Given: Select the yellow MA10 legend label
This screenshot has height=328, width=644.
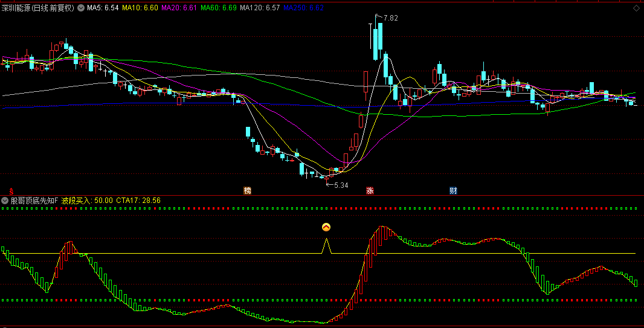Looking at the screenshot, I should coord(140,8).
